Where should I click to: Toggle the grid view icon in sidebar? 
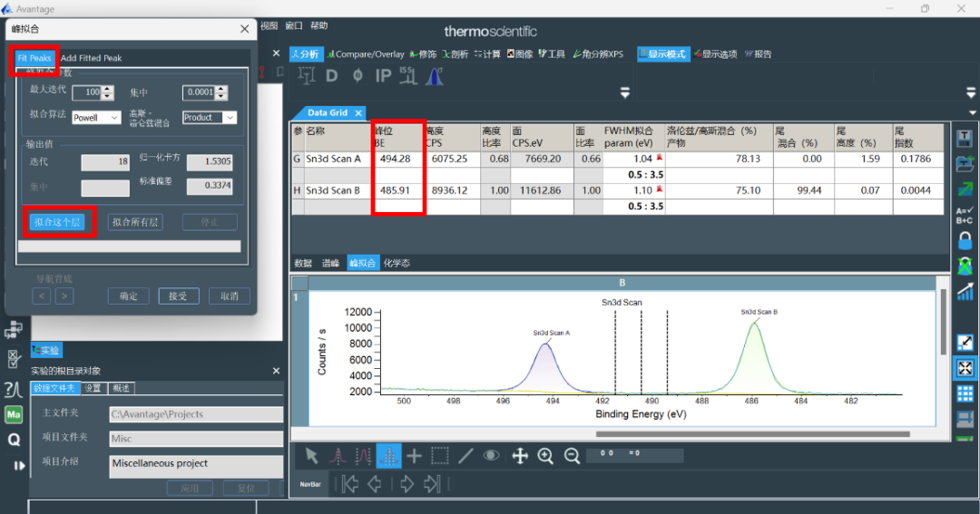[x=965, y=393]
